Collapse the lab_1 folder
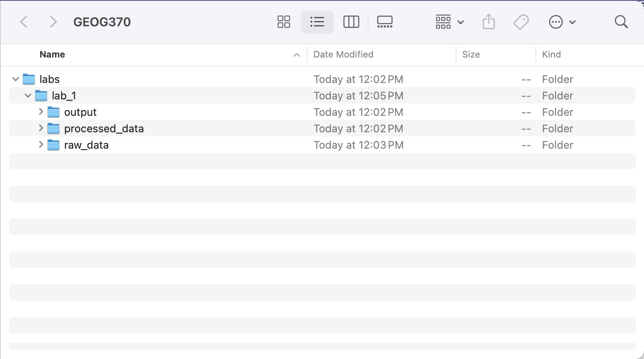Image resolution: width=644 pixels, height=359 pixels. pos(28,95)
